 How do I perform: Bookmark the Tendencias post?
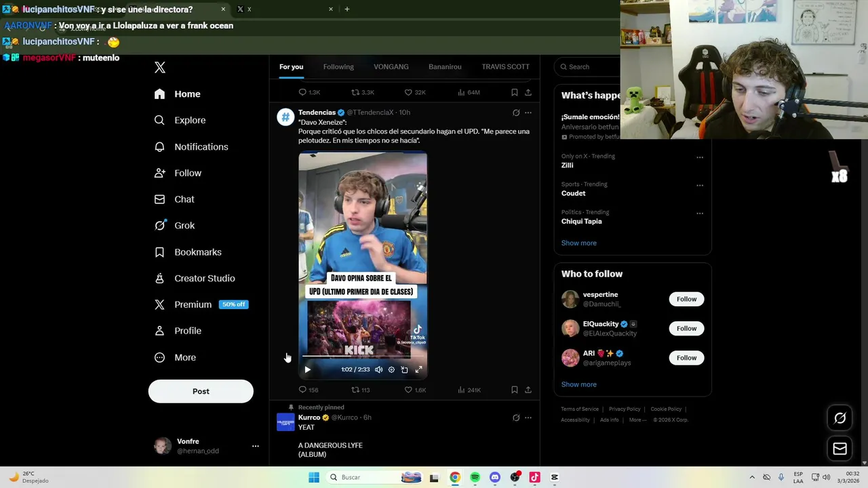(x=514, y=390)
